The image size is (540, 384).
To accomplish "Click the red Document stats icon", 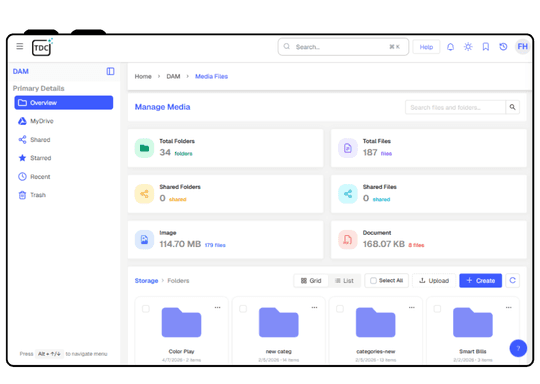I will point(347,240).
